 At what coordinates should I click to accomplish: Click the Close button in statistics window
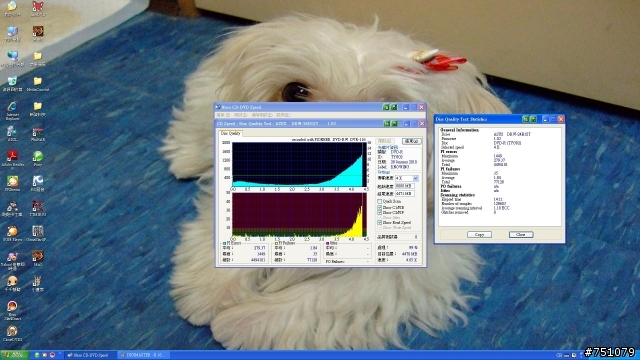[x=521, y=235]
